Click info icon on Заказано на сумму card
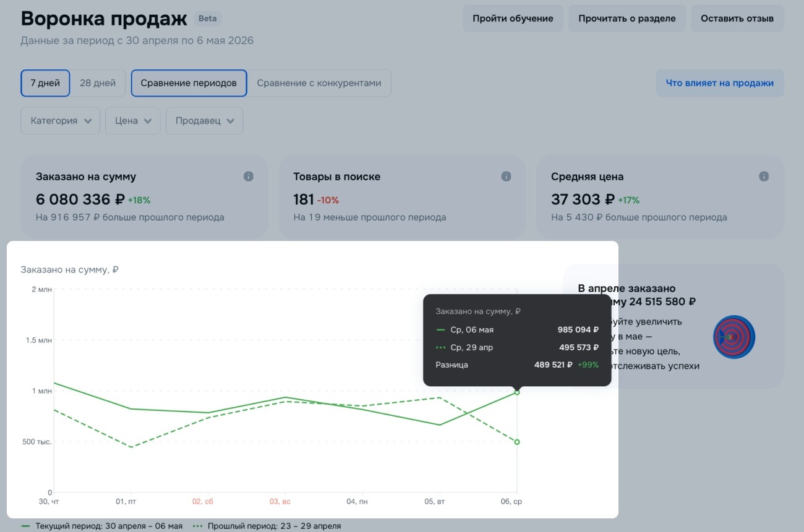Screen dimensions: 804x532 pyautogui.click(x=249, y=177)
